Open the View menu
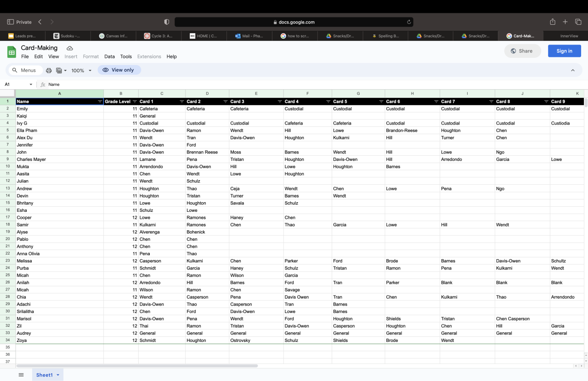Viewport: 588px width, 381px height. (54, 57)
